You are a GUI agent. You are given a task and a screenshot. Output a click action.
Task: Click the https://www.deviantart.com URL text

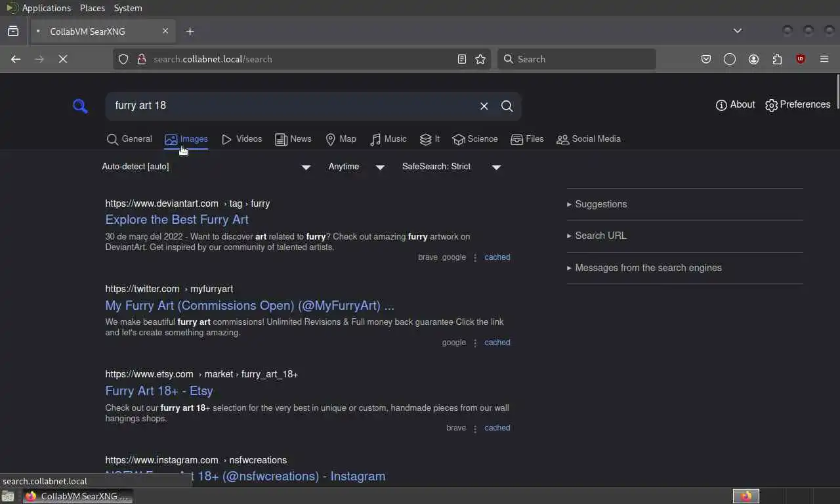pos(162,203)
